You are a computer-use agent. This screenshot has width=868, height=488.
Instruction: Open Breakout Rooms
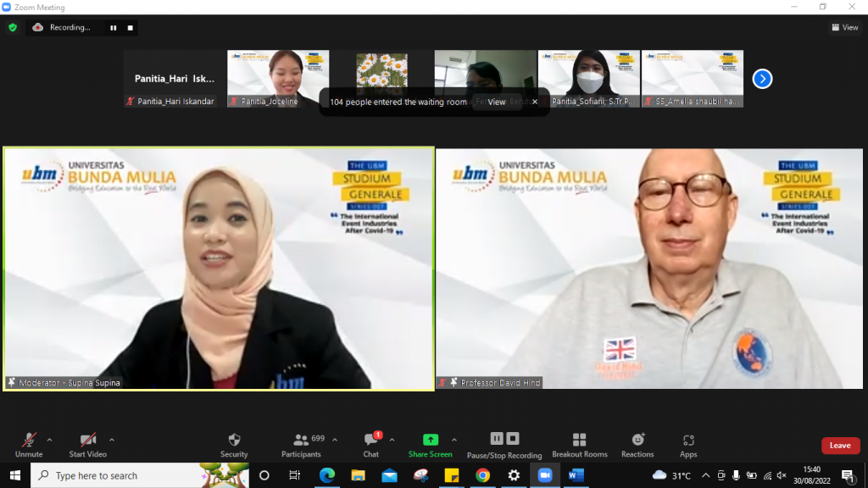580,445
